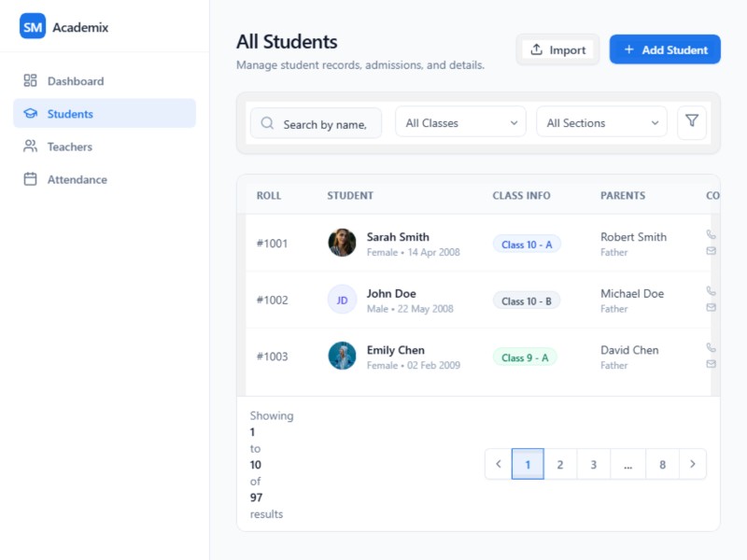Click the email icon in John Doe's row
Viewport: 747px width, 560px height.
[x=711, y=307]
